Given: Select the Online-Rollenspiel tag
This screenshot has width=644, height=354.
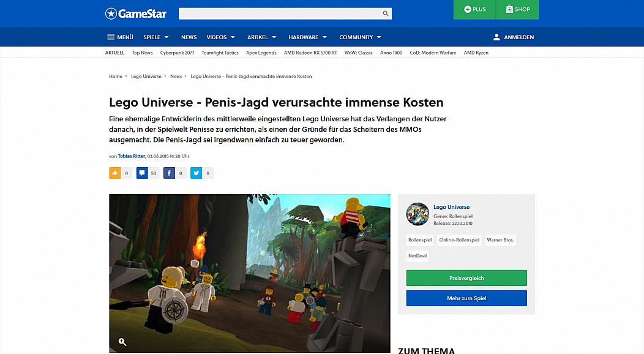Looking at the screenshot, I should point(459,240).
